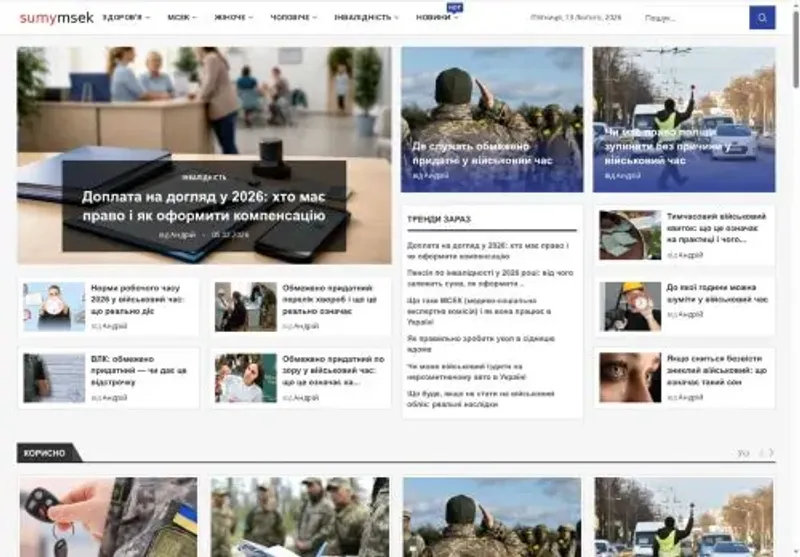Open the МСЕК dropdown menu
Image resolution: width=800 pixels, height=557 pixels.
[182, 17]
